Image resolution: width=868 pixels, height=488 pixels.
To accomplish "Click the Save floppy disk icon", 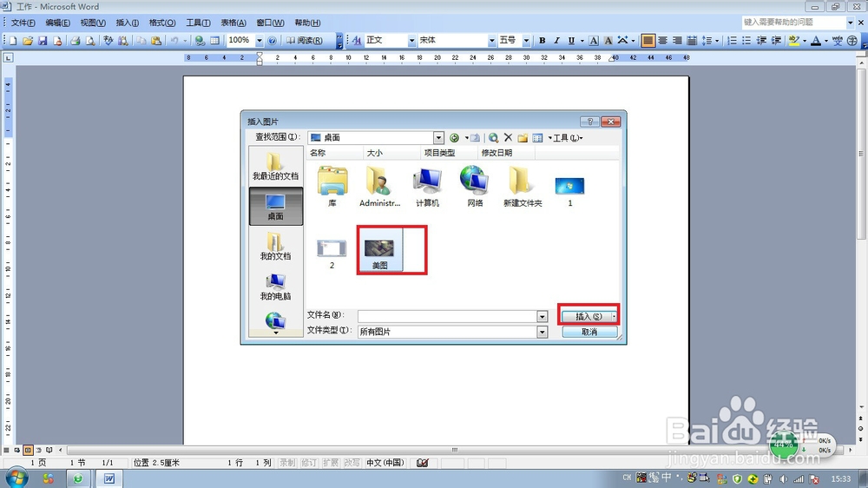I will click(x=43, y=41).
